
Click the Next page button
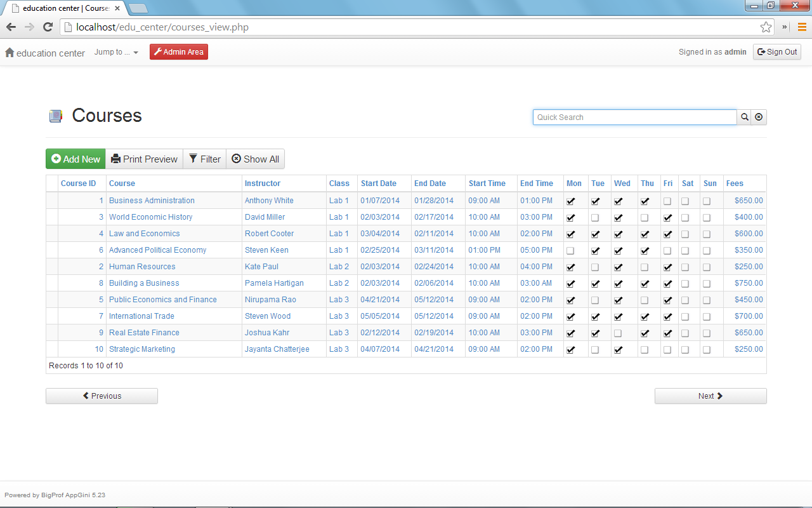pyautogui.click(x=710, y=396)
